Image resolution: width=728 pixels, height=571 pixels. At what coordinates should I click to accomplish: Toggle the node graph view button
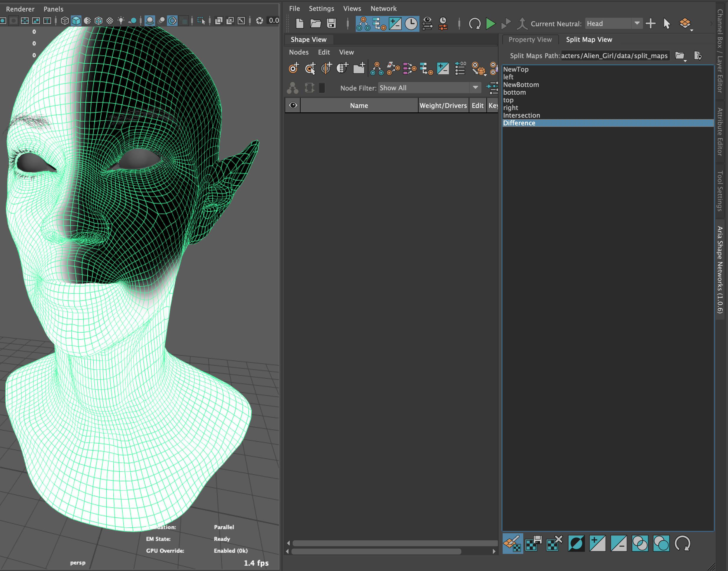[363, 24]
